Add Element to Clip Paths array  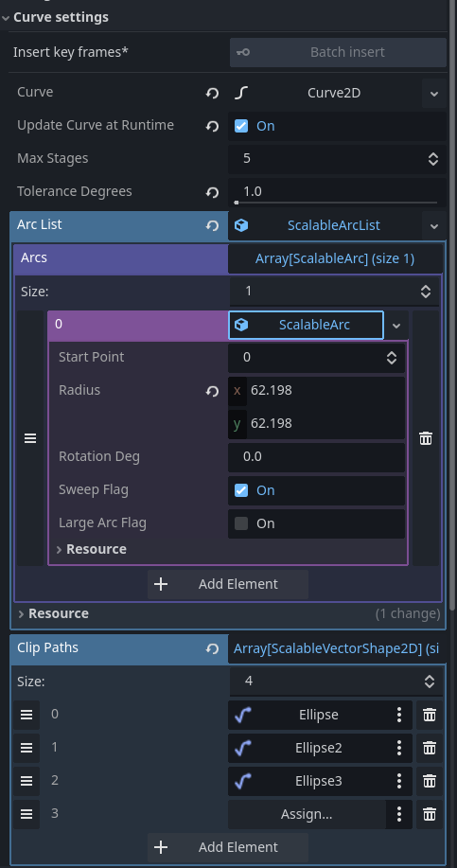click(228, 847)
